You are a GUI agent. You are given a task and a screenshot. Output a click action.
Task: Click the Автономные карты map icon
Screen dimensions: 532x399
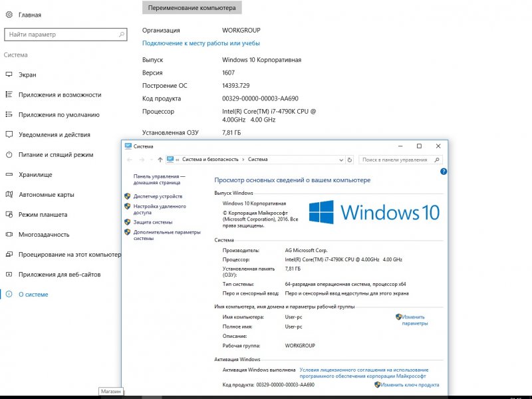coord(9,194)
